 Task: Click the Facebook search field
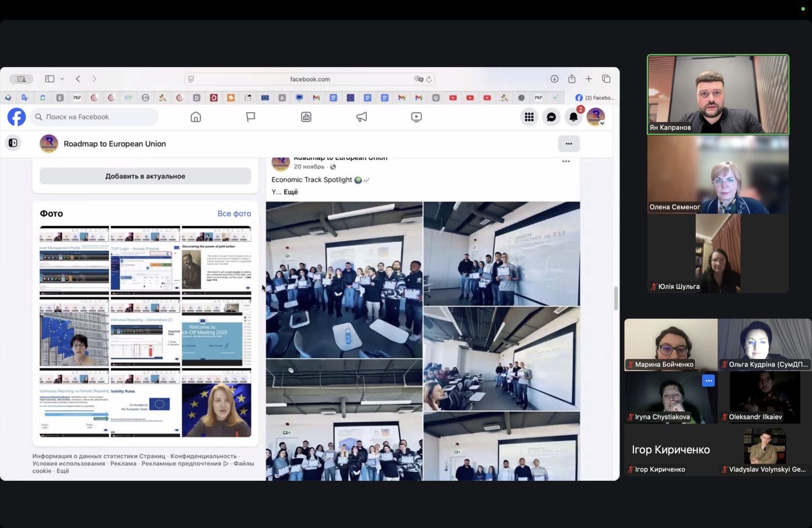coord(94,117)
